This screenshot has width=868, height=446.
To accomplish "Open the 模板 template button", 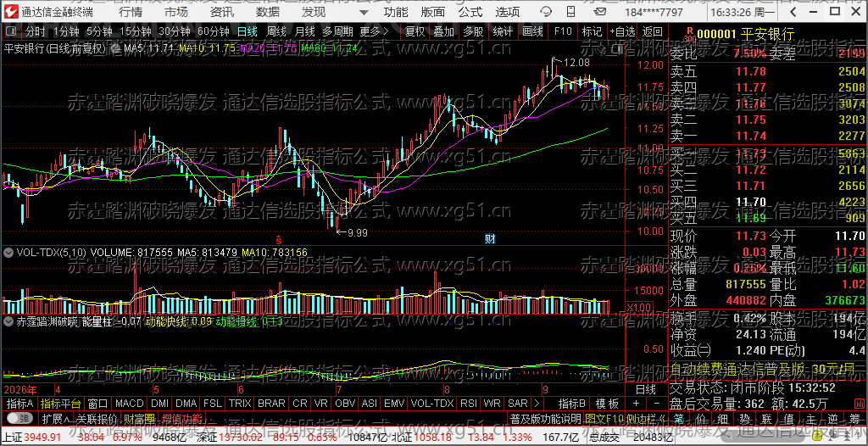I will click(607, 404).
